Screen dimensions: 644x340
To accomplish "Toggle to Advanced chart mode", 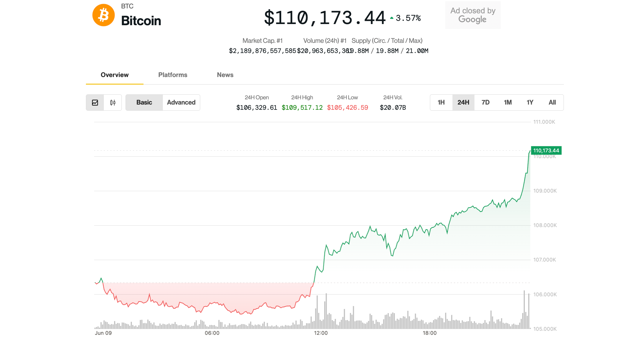I will coord(181,102).
